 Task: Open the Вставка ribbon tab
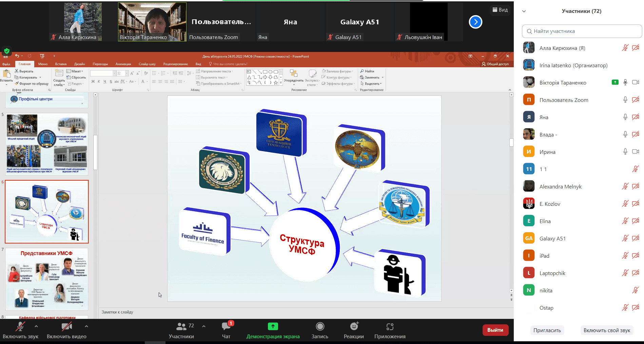tap(61, 64)
